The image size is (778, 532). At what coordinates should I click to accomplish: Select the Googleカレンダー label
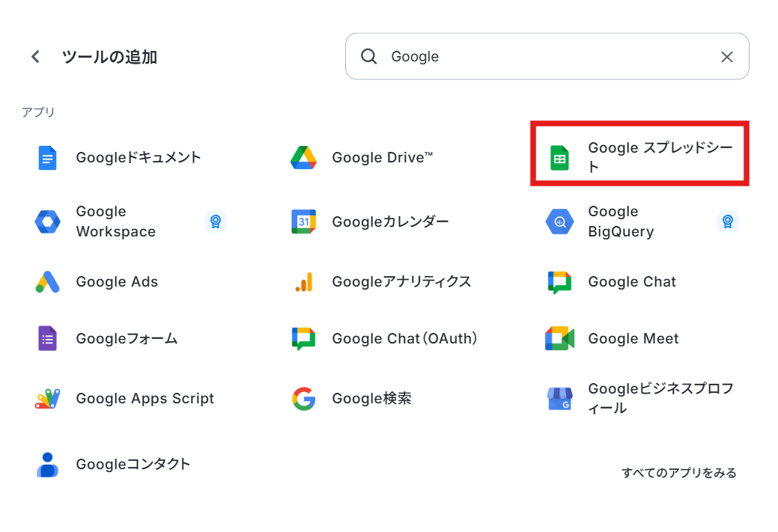[390, 221]
